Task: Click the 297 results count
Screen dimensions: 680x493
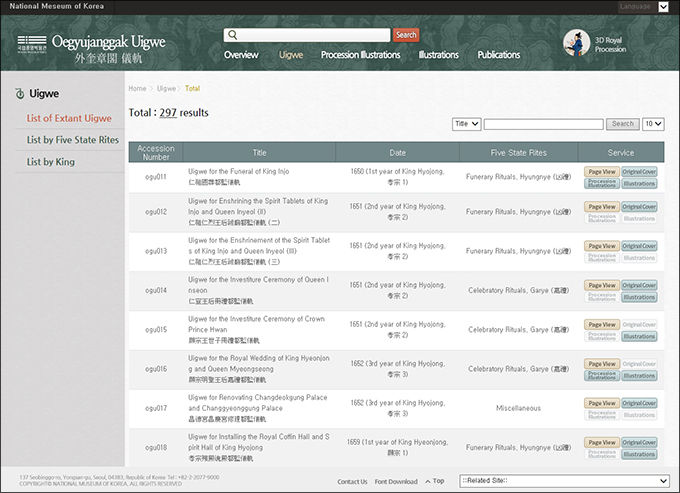Action: [x=168, y=113]
